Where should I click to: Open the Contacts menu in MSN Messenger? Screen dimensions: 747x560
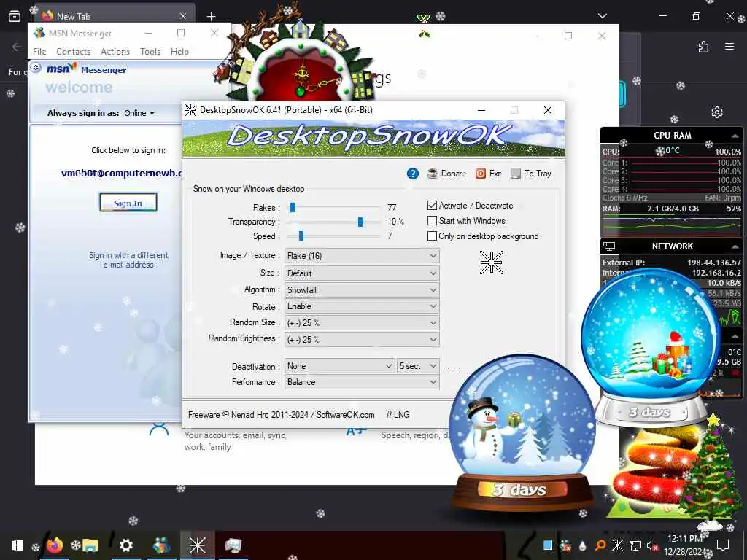74,52
